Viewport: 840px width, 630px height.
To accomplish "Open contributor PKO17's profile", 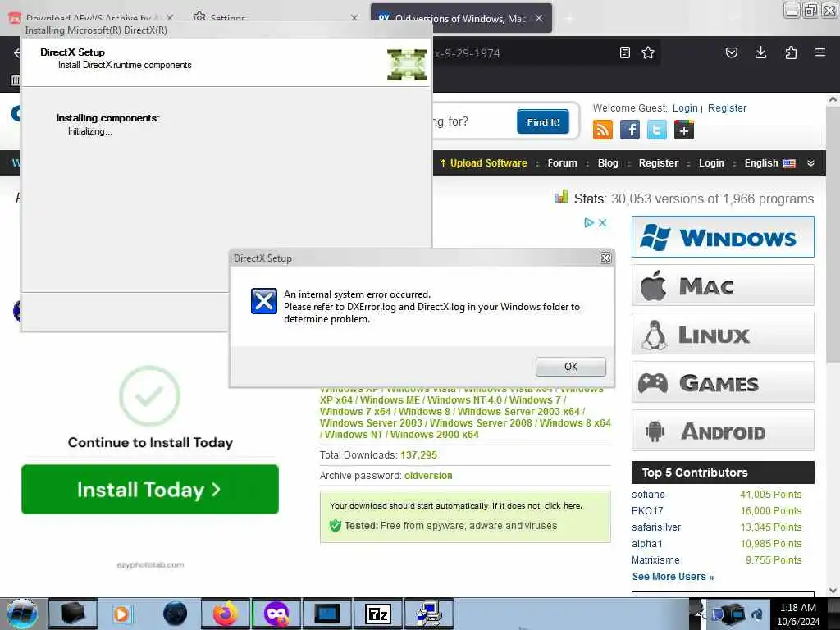I will [647, 511].
